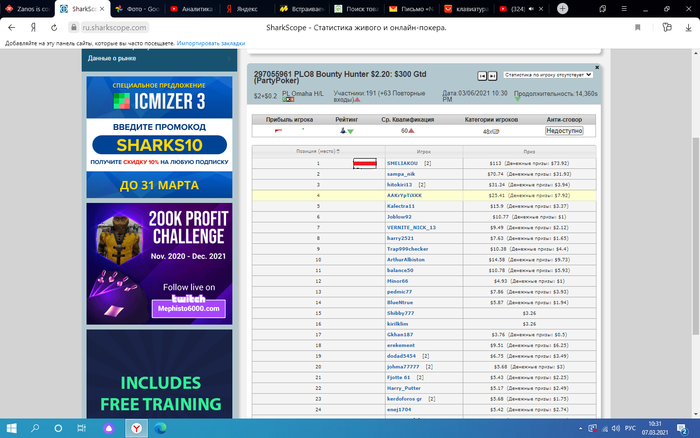The image size is (700, 438).
Task: Click the Приз column header
Action: click(x=529, y=152)
